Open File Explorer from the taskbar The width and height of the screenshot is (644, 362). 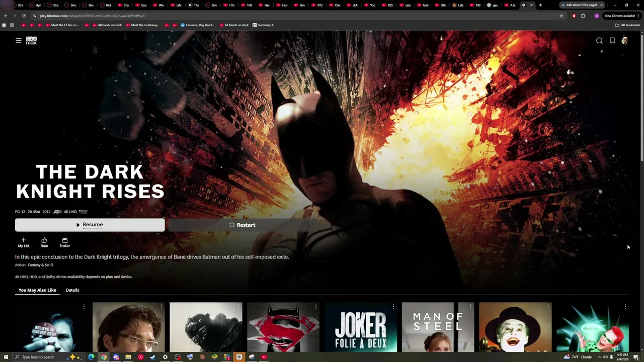(128, 357)
